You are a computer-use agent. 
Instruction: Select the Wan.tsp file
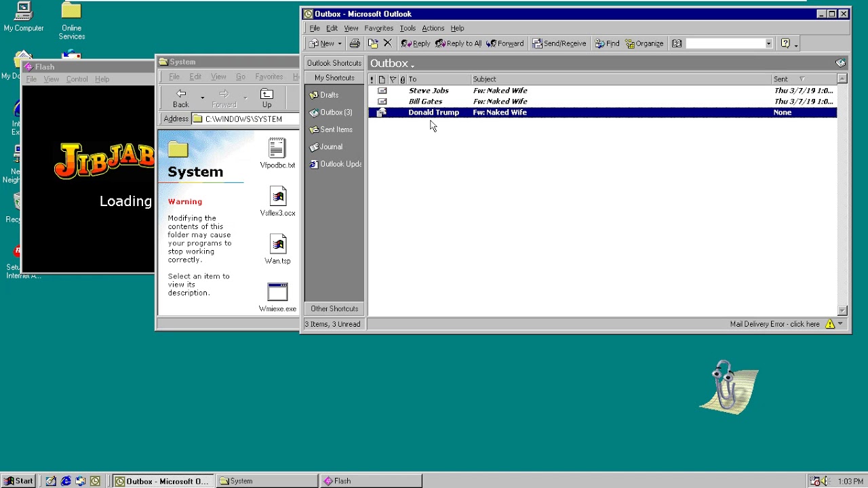point(277,249)
